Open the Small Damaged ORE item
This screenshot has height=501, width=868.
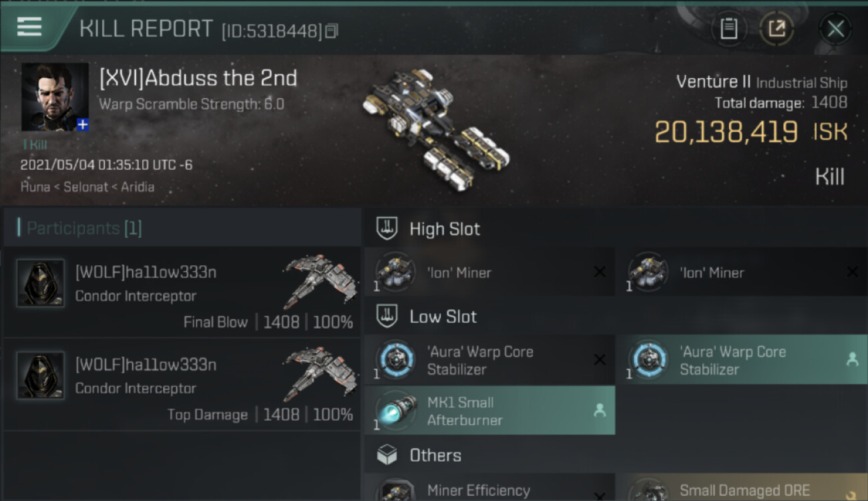742,488
